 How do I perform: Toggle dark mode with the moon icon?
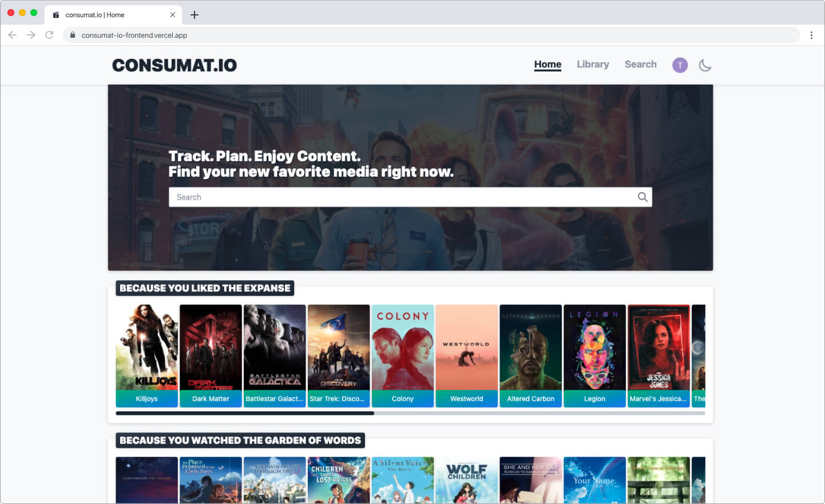[705, 65]
